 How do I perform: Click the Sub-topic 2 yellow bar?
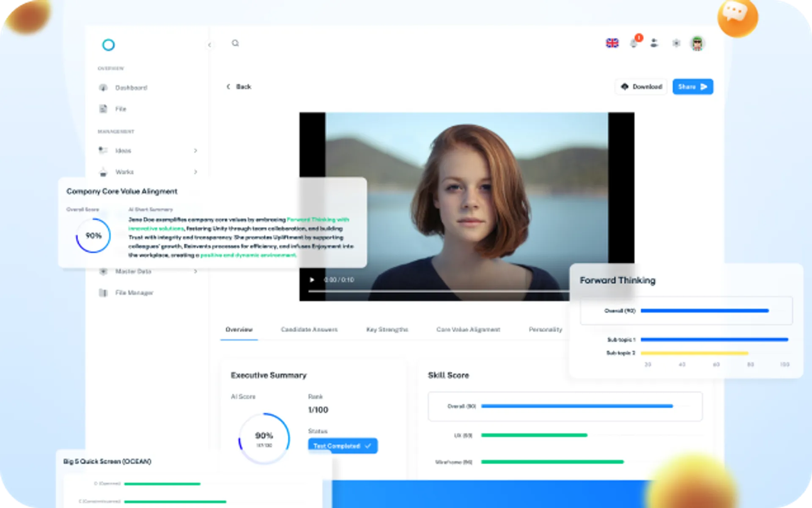(x=694, y=353)
